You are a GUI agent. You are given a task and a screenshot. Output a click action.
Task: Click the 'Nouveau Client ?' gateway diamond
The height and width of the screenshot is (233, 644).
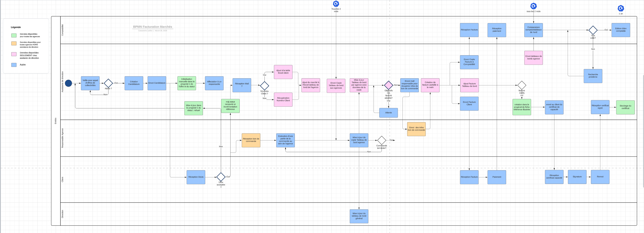tap(264, 86)
